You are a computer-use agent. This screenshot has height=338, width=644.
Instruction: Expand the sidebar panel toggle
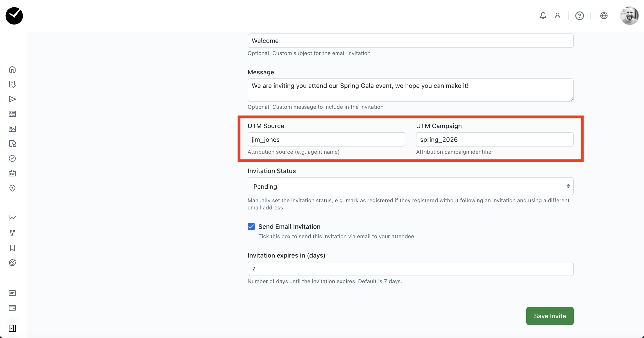tap(12, 328)
